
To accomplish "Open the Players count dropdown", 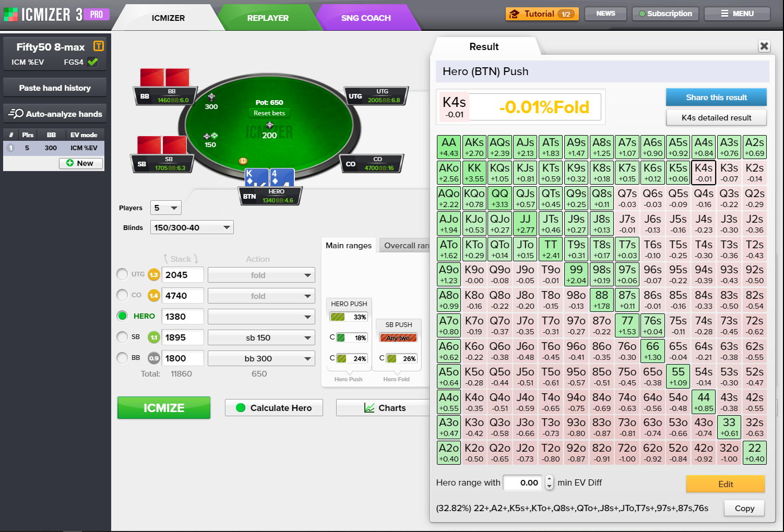I will pyautogui.click(x=165, y=208).
